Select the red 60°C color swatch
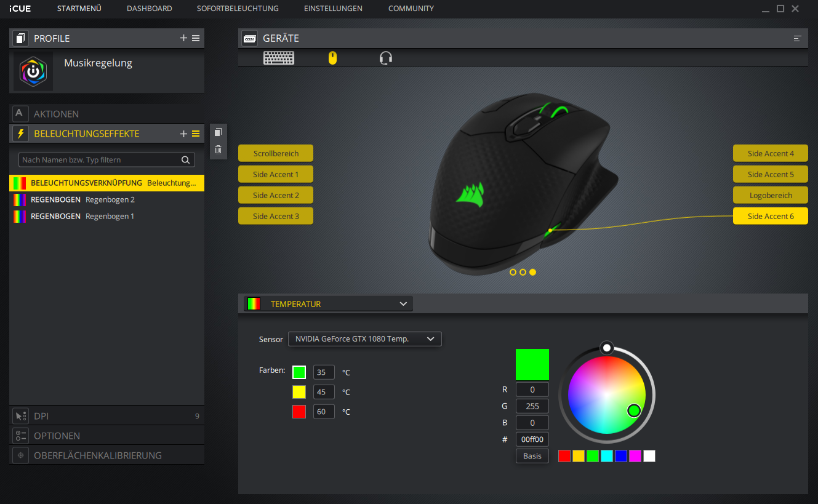 coord(299,412)
